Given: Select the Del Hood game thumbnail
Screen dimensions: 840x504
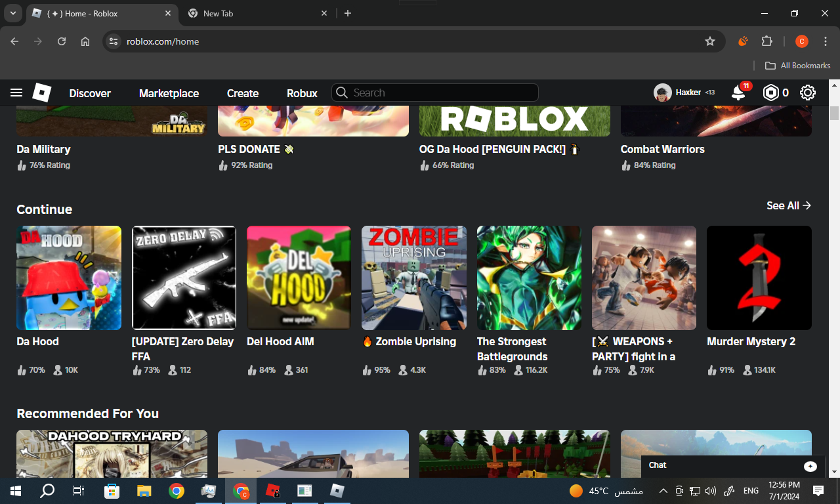Looking at the screenshot, I should click(299, 278).
